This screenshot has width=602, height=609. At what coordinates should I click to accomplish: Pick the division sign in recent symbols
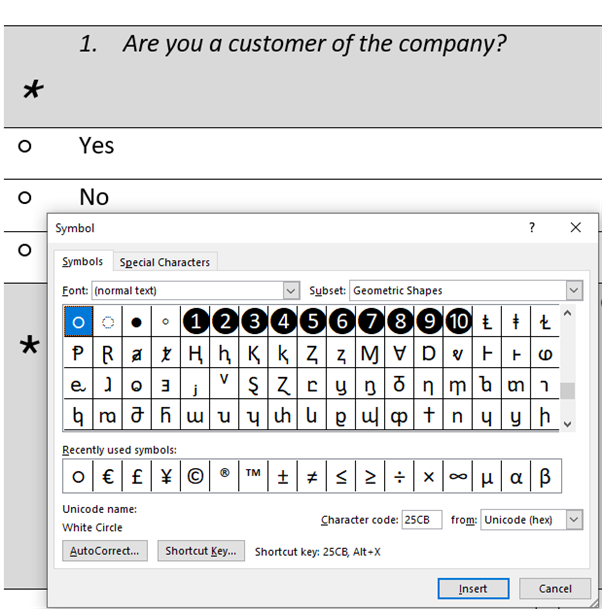click(400, 476)
